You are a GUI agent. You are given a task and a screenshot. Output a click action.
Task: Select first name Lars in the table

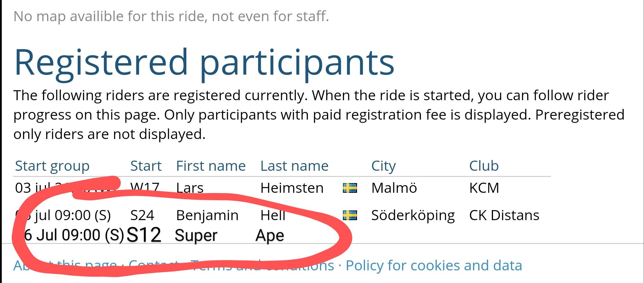190,188
